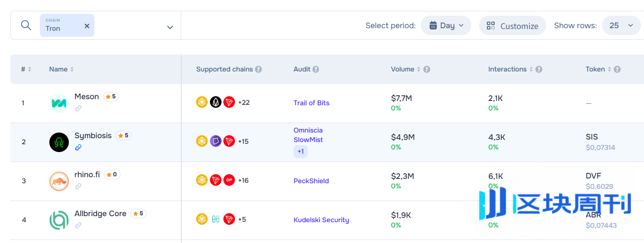644x243 pixels.
Task: Show help for Volume column
Action: point(427,69)
